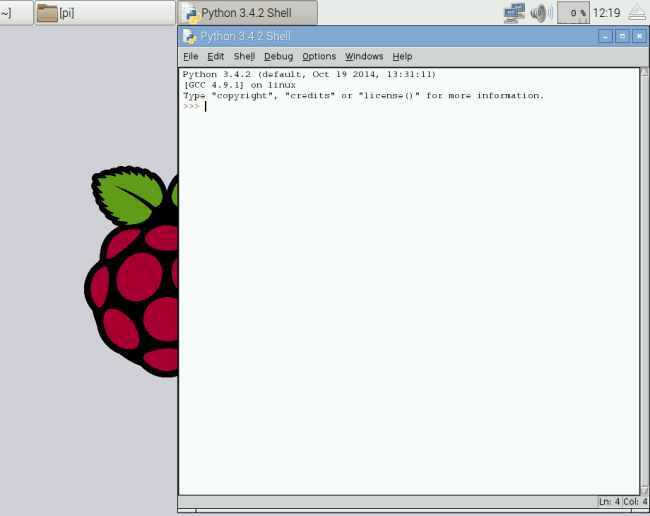The width and height of the screenshot is (650, 516).
Task: Click at the >>> prompt input line
Action: coord(409,107)
